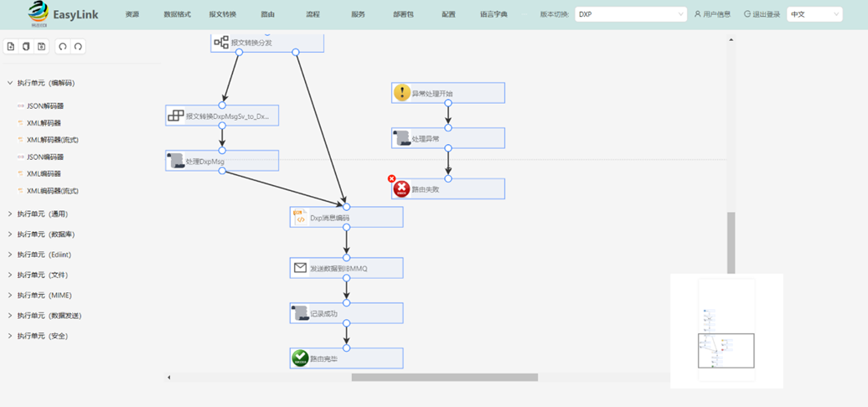Screen dimensions: 868x407
Task: Open the 版本切换 DXP dropdown
Action: point(631,14)
